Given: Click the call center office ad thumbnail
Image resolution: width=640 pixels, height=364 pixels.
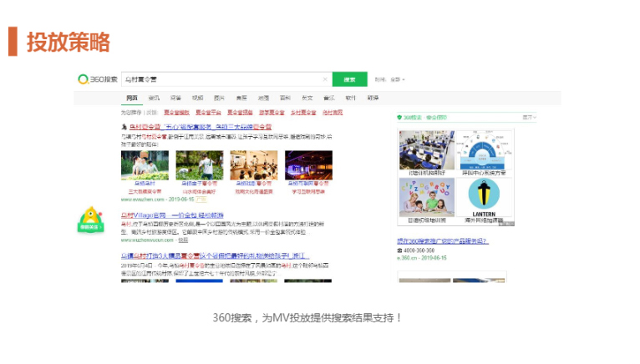Looking at the screenshot, I should click(426, 149).
